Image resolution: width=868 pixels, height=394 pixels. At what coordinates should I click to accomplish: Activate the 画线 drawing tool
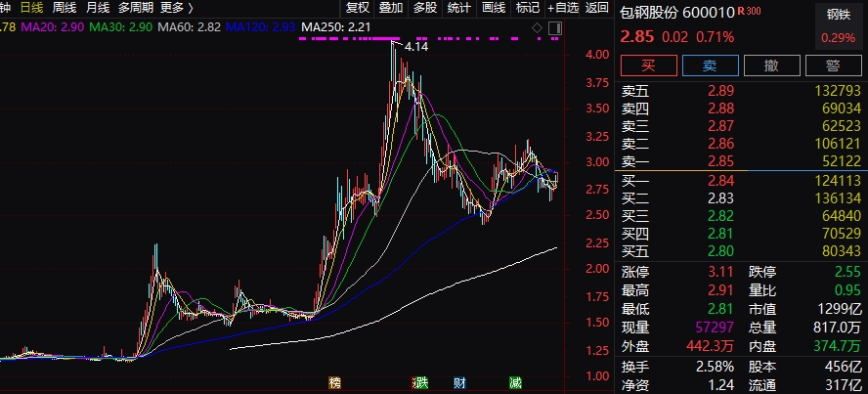(494, 8)
